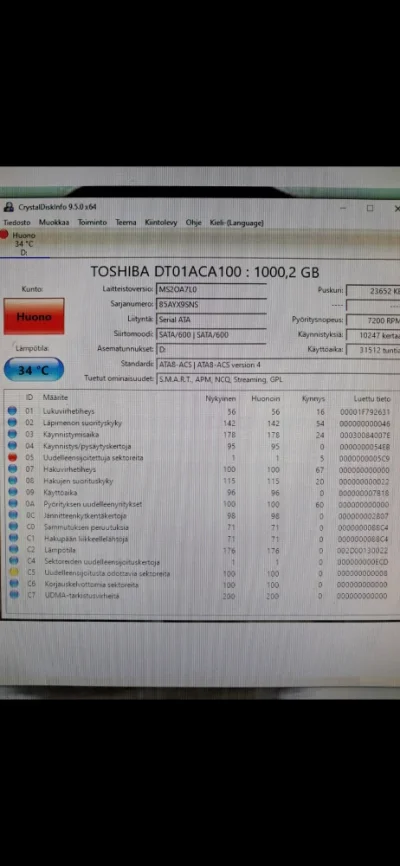The image size is (400, 866).
Task: Click status dot for C0 Sammutuksen peruutuksia
Action: tap(13, 527)
